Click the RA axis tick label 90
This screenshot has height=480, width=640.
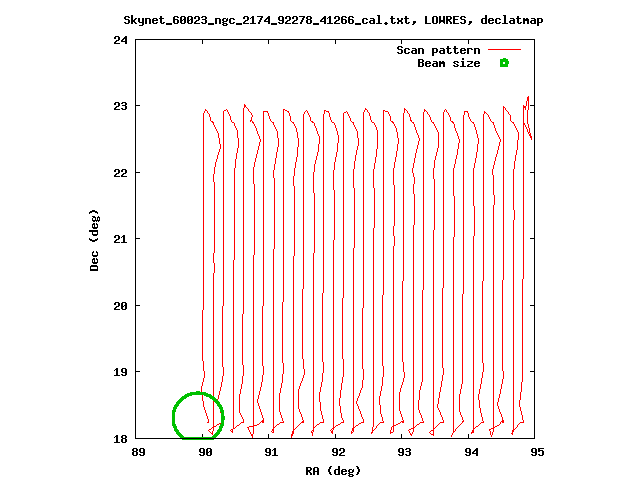[x=205, y=452]
